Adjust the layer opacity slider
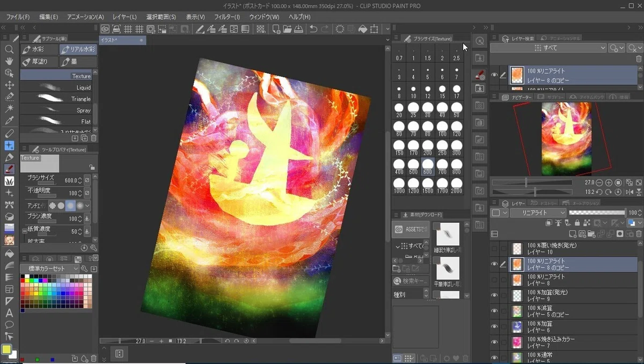The image size is (644, 364). (x=597, y=213)
